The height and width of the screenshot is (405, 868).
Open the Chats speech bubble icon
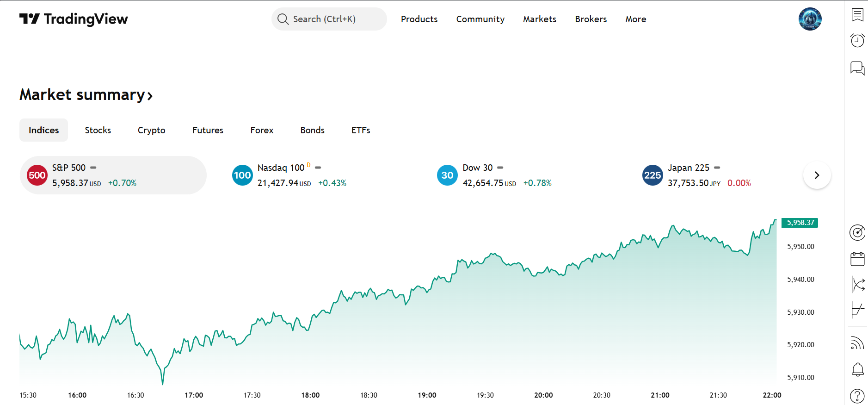pos(857,68)
